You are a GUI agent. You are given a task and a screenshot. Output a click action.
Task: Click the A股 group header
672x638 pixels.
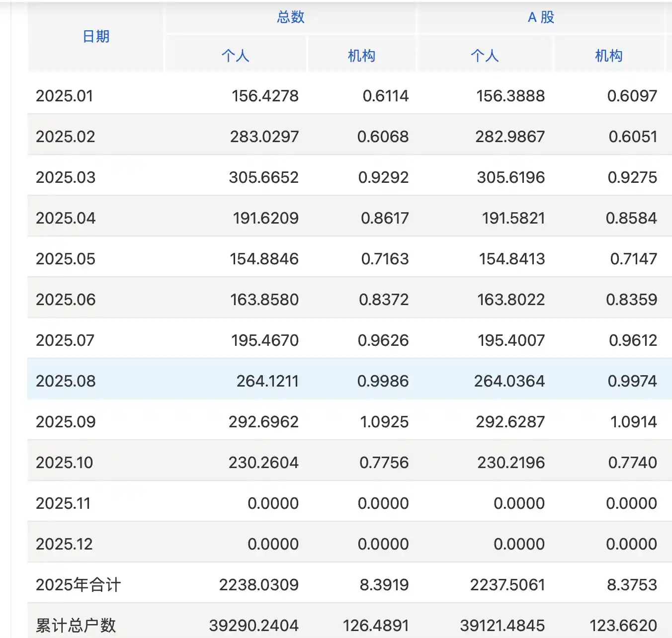click(541, 17)
